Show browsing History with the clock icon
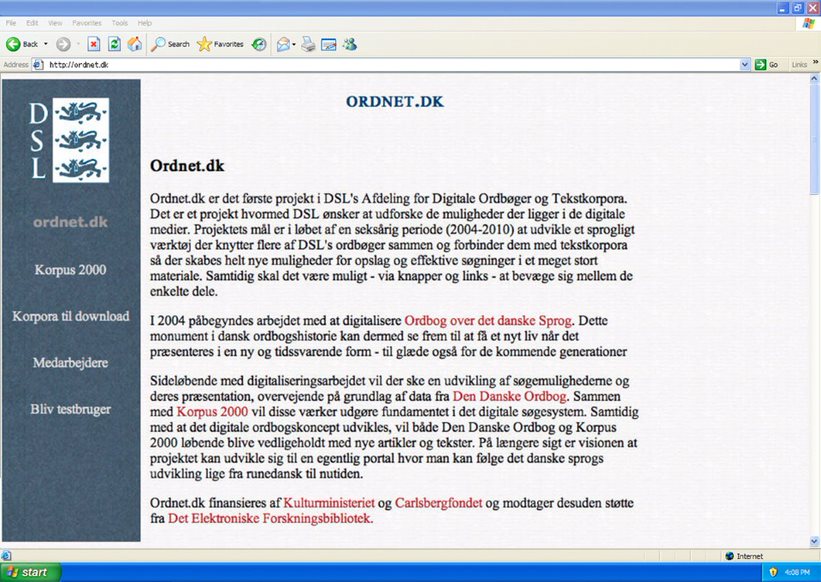Screen dimensions: 821x582 pos(259,44)
